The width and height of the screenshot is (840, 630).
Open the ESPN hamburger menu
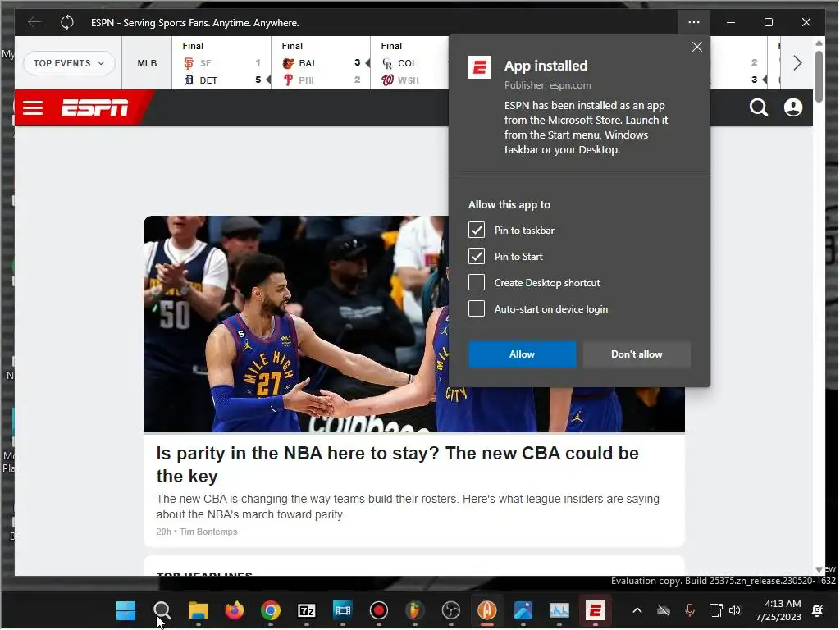click(x=33, y=107)
